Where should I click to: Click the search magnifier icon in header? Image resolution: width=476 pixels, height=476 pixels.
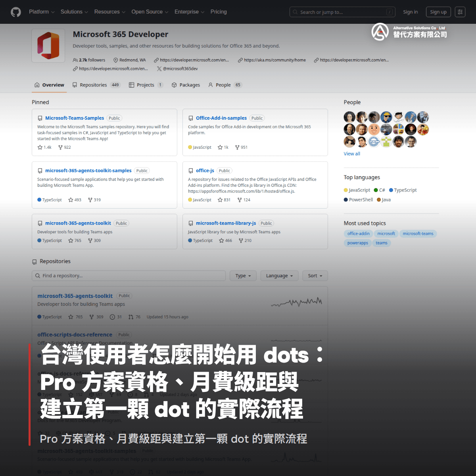(x=295, y=12)
